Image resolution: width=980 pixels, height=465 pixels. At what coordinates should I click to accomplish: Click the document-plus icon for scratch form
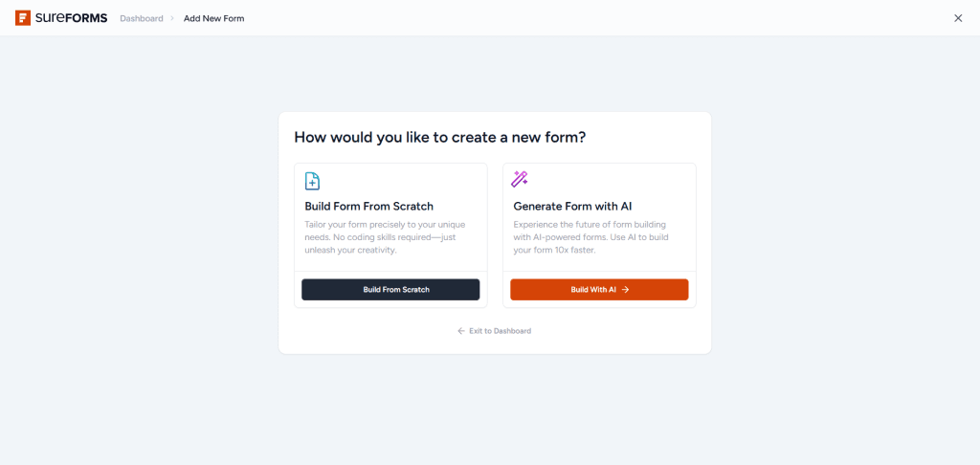(x=312, y=181)
